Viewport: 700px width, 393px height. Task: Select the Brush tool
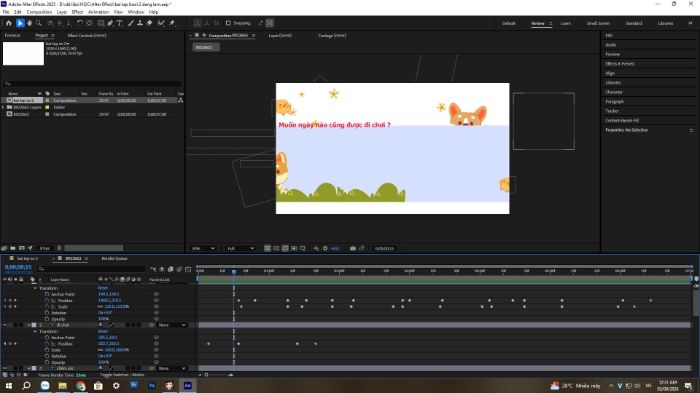click(x=131, y=23)
